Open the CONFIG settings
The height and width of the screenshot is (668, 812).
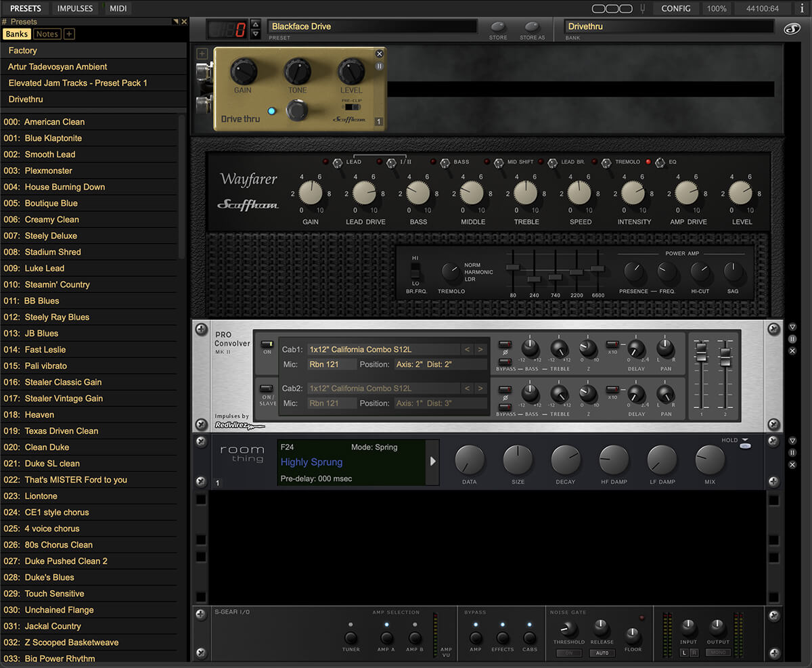tap(676, 8)
